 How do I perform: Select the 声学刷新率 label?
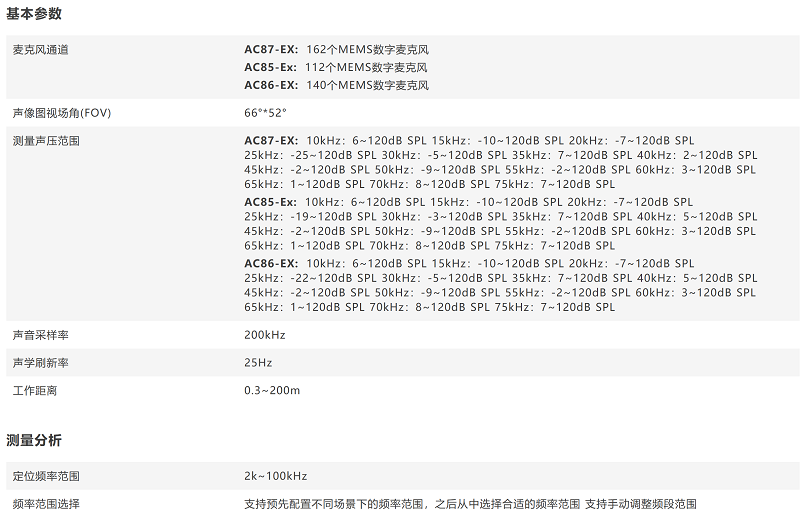coord(41,363)
